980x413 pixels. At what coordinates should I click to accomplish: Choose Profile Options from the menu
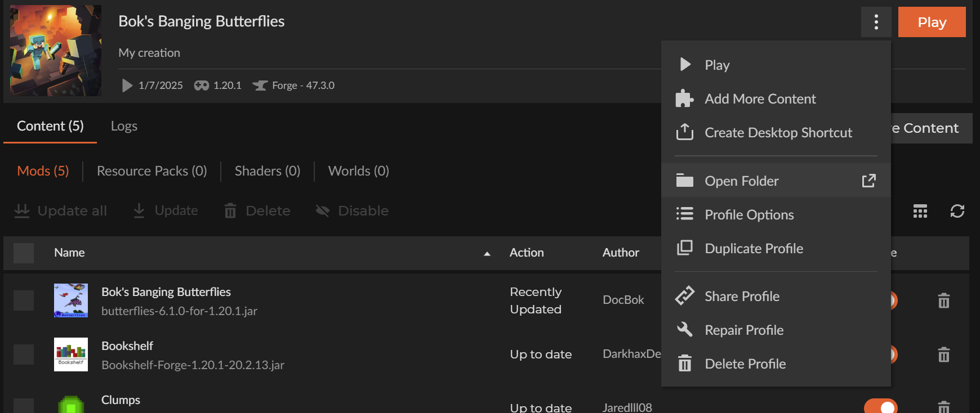749,215
